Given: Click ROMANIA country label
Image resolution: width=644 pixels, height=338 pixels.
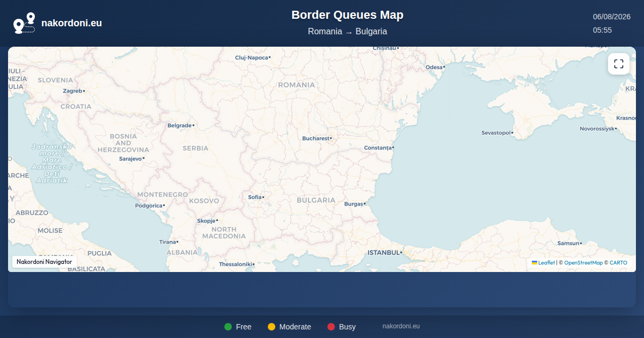Looking at the screenshot, I should (x=296, y=85).
